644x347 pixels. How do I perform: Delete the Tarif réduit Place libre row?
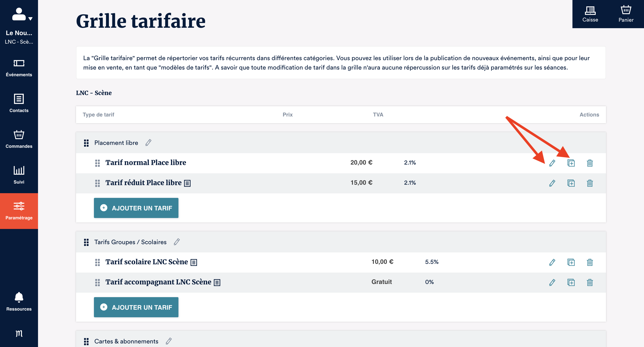[x=590, y=183]
